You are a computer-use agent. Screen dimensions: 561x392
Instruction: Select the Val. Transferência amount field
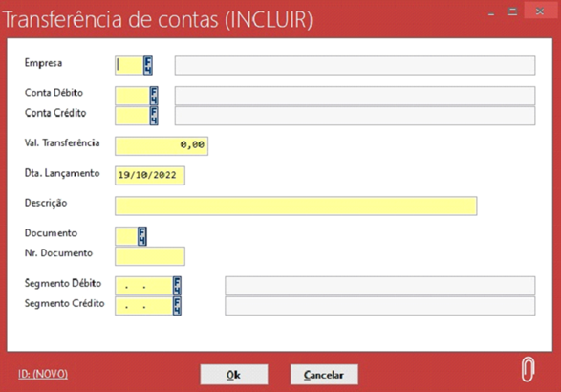pos(162,145)
